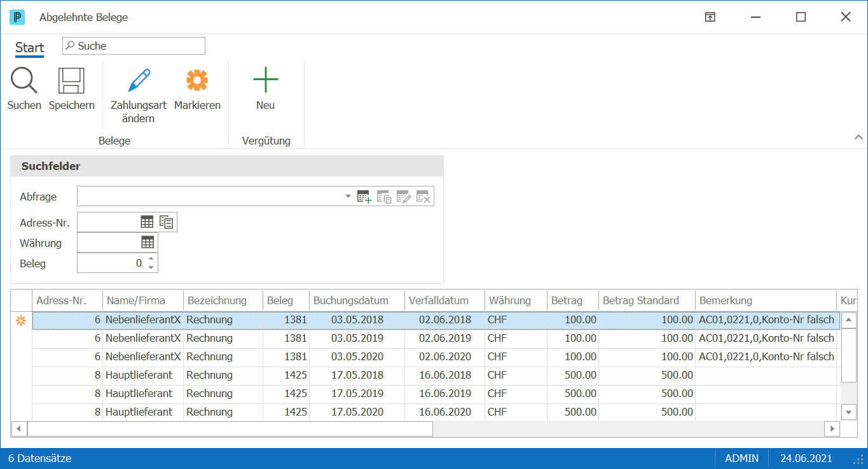The height and width of the screenshot is (469, 868).
Task: Click the horizontal scrollbar left arrow
Action: click(19, 429)
